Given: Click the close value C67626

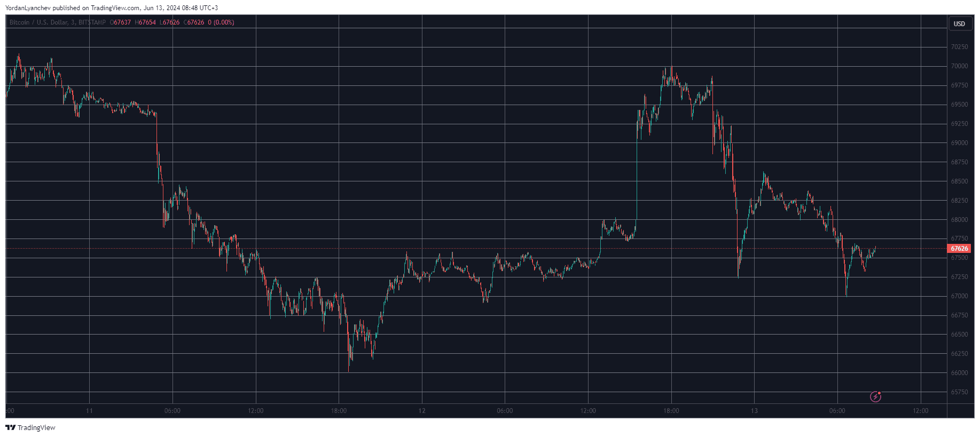Looking at the screenshot, I should pyautogui.click(x=194, y=22).
